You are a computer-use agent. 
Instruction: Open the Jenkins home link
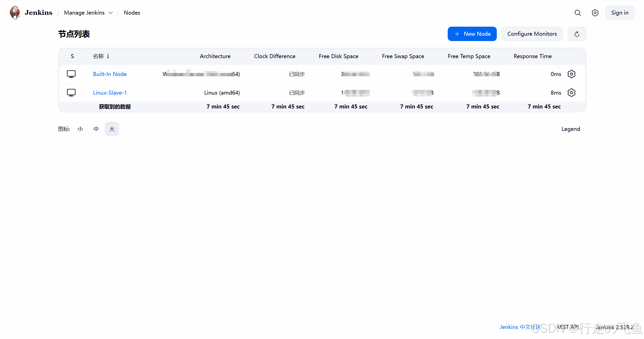point(39,13)
